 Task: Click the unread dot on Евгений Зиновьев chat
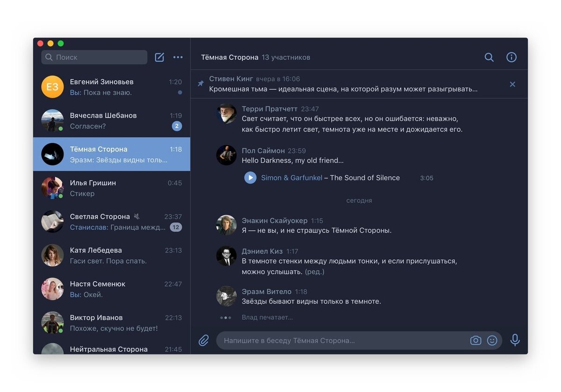tap(180, 93)
